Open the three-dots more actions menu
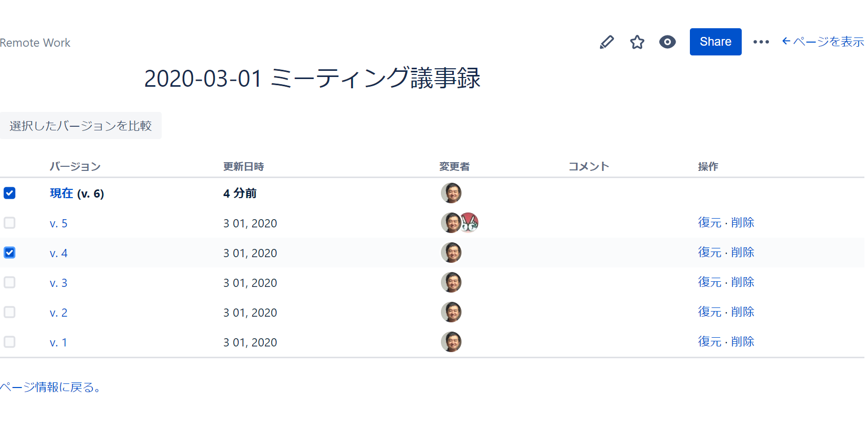Image resolution: width=868 pixels, height=445 pixels. (x=761, y=42)
